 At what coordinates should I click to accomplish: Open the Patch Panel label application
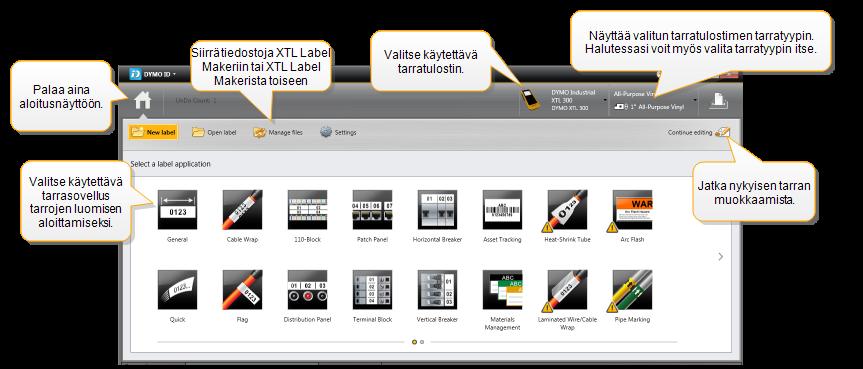tap(372, 210)
